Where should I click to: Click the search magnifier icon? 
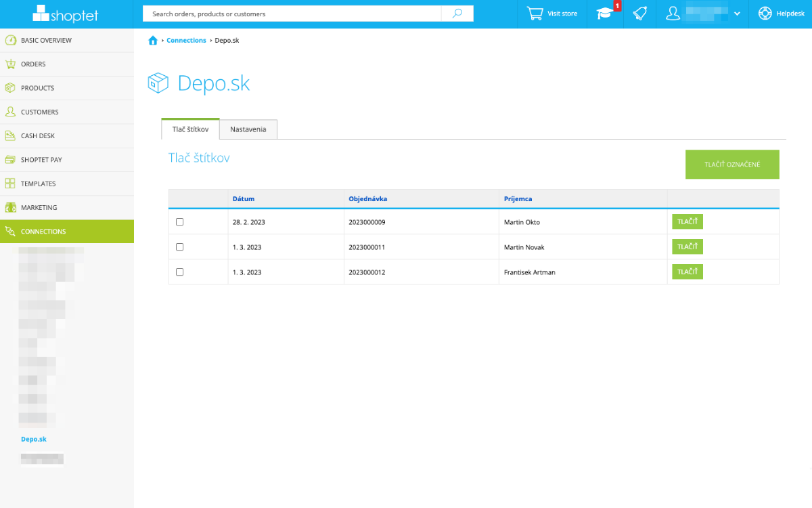coord(457,14)
